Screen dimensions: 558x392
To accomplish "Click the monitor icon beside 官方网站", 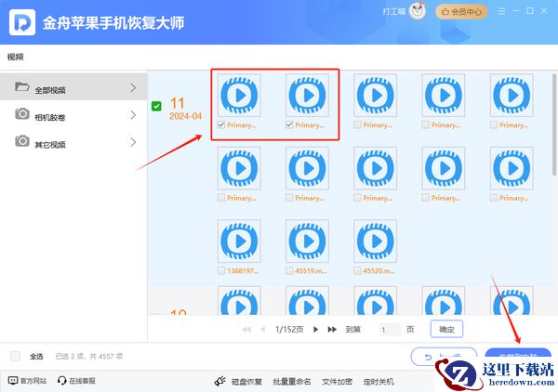I will 13,381.
